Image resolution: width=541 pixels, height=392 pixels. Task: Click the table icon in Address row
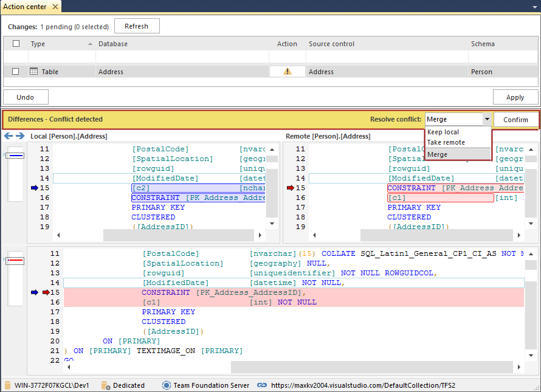tap(34, 72)
